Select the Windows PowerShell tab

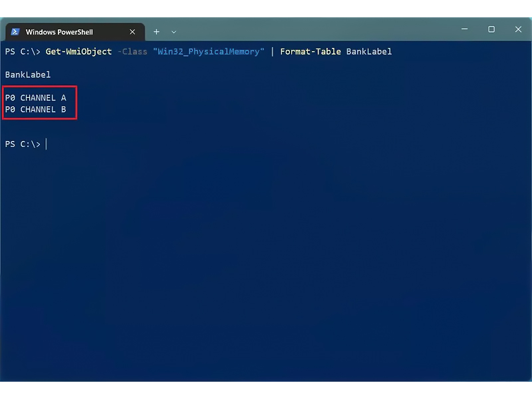pos(75,32)
